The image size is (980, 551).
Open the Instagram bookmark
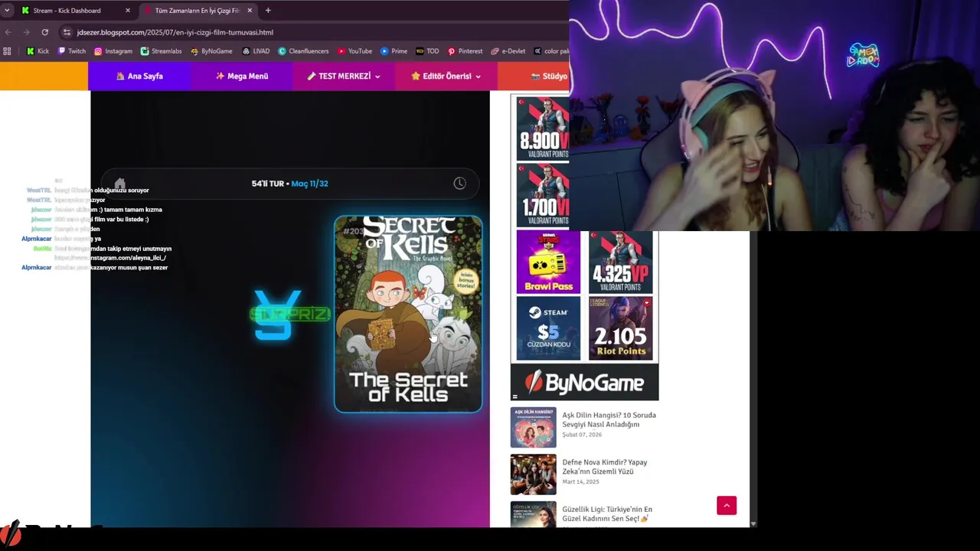[113, 51]
